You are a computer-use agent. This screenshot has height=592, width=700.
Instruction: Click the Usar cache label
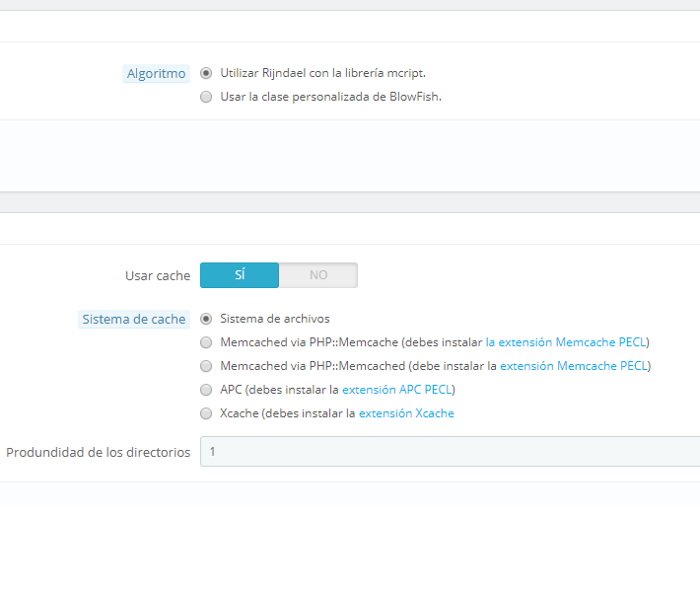(158, 275)
